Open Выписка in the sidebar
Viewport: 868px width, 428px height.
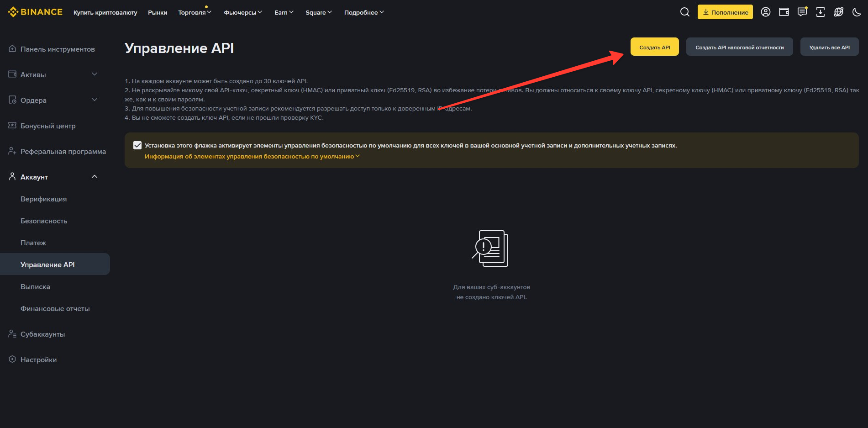pyautogui.click(x=35, y=286)
